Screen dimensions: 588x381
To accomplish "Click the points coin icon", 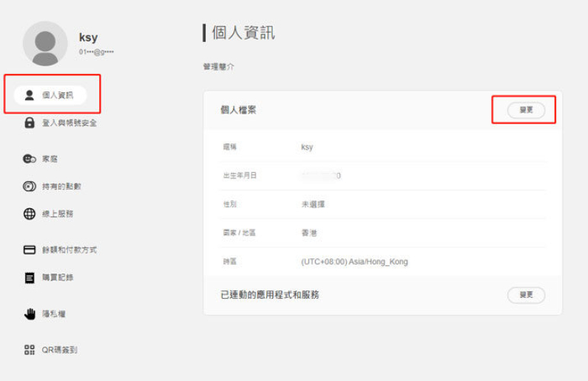I will (29, 186).
